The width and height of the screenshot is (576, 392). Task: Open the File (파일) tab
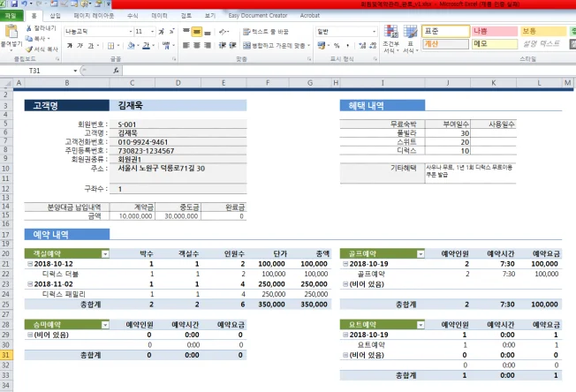tap(11, 15)
